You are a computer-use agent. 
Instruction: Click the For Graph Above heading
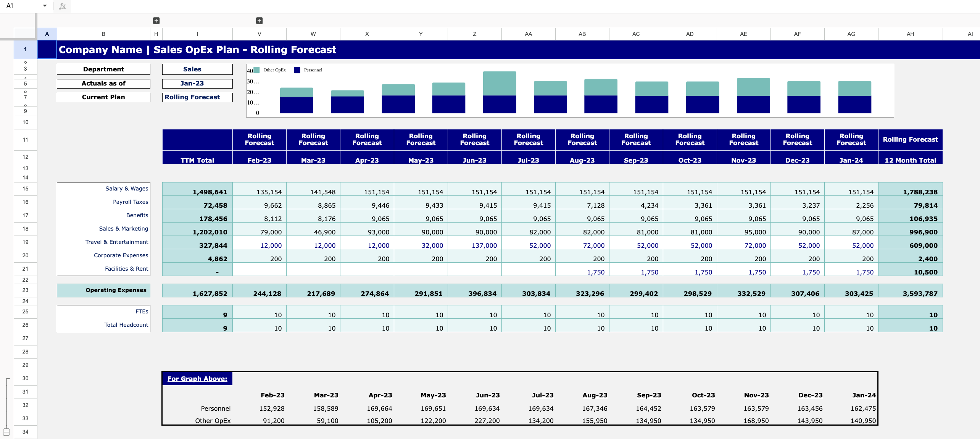pos(197,379)
